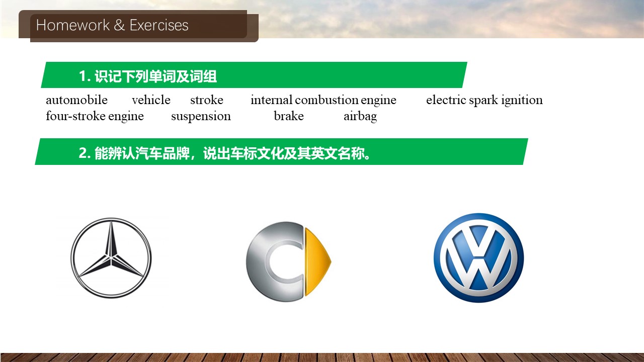The image size is (644, 362).
Task: Click the green banner '1. 识记下列单词及词组'
Action: click(254, 75)
